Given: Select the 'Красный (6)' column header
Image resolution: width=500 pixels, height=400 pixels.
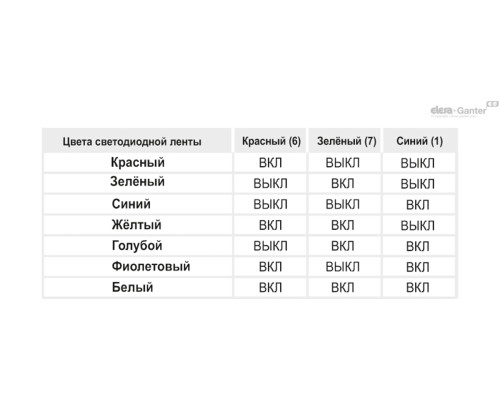Looking at the screenshot, I should (x=271, y=141).
